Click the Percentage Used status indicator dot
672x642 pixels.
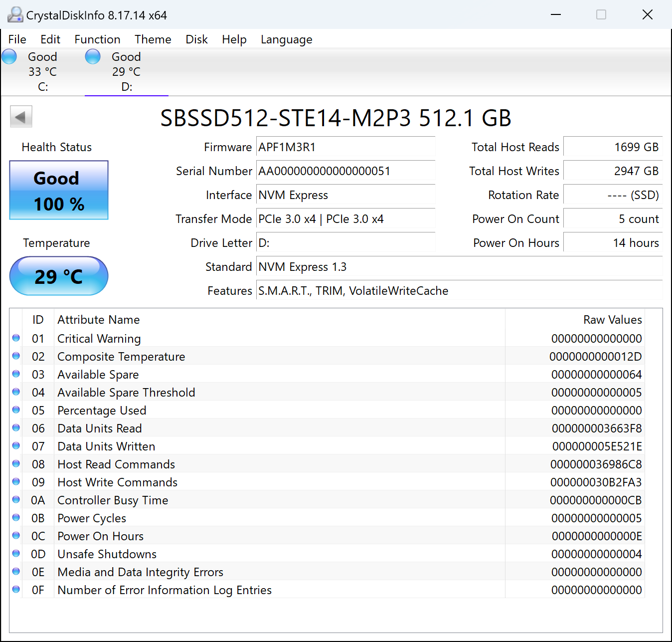tap(16, 410)
